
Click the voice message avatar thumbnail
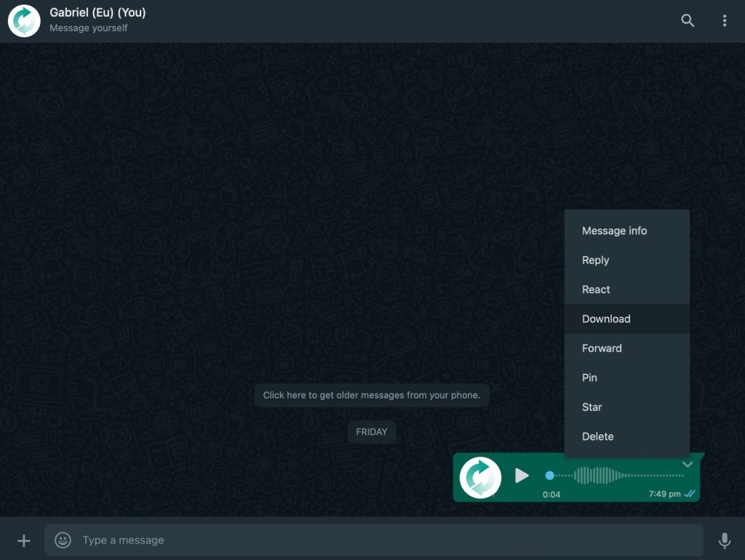(480, 477)
